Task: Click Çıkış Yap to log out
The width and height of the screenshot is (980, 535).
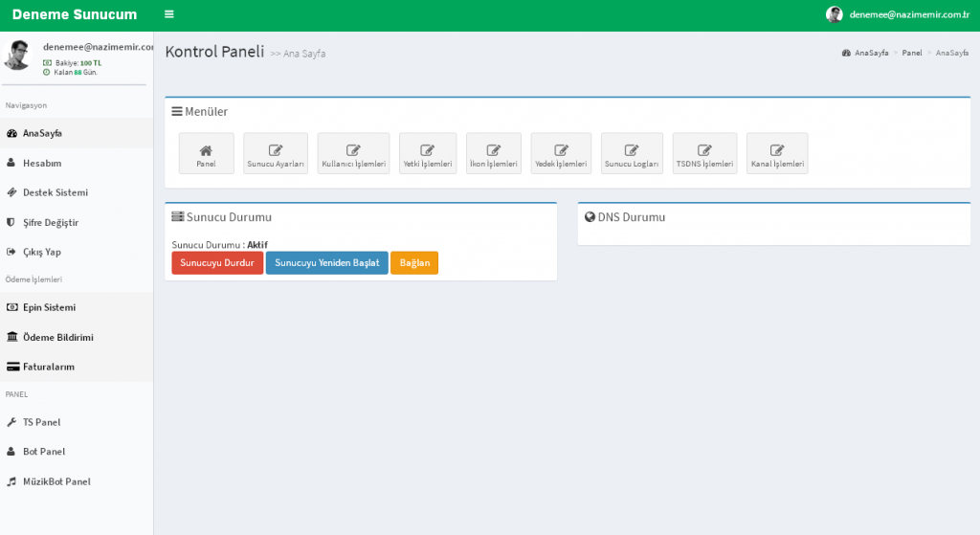Action: click(x=77, y=252)
